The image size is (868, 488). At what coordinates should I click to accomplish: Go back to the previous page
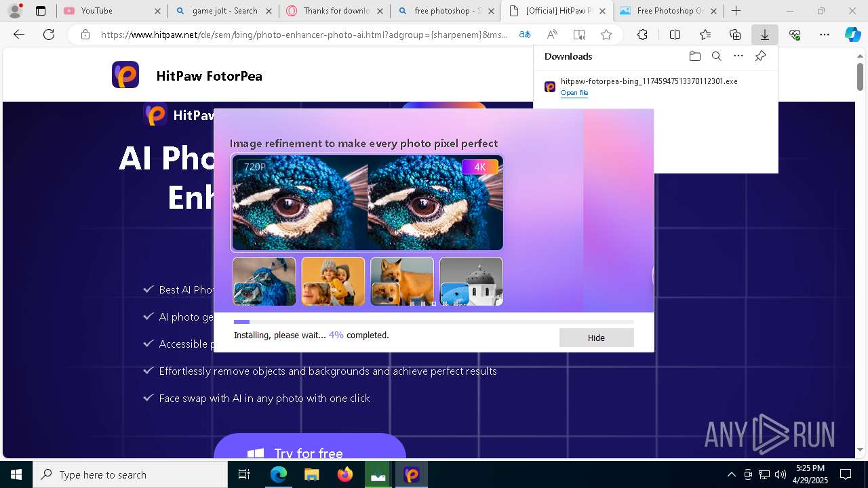[x=19, y=35]
